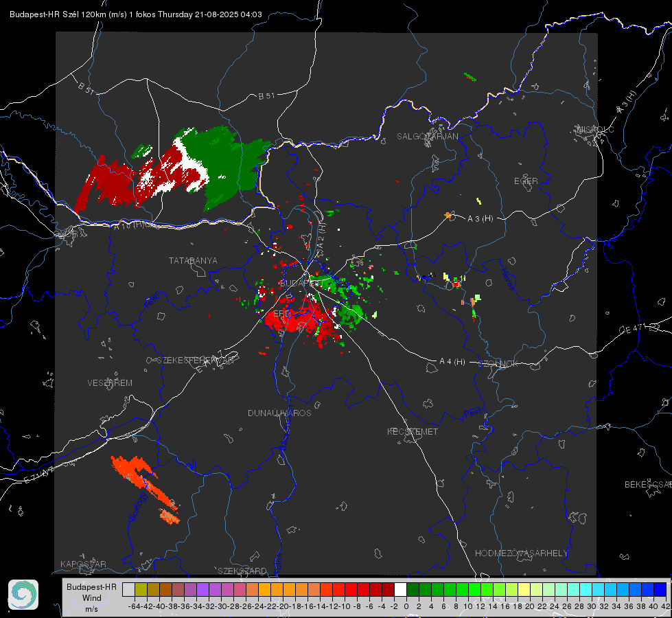Click the Budapest-HR Wind m/s legend label
The image size is (672, 618).
click(92, 598)
